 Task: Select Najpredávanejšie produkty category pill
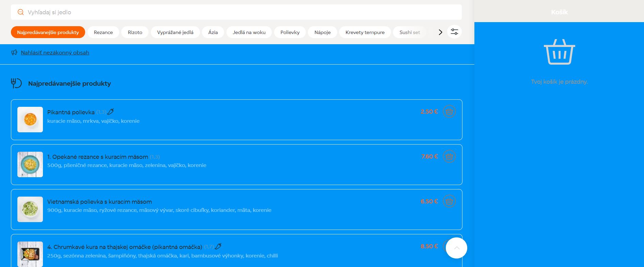click(x=48, y=32)
